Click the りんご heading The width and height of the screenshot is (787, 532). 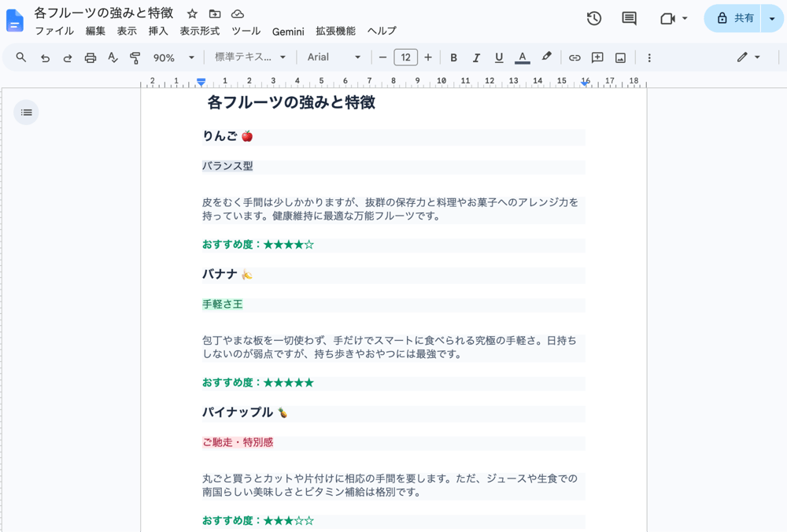pyautogui.click(x=227, y=136)
